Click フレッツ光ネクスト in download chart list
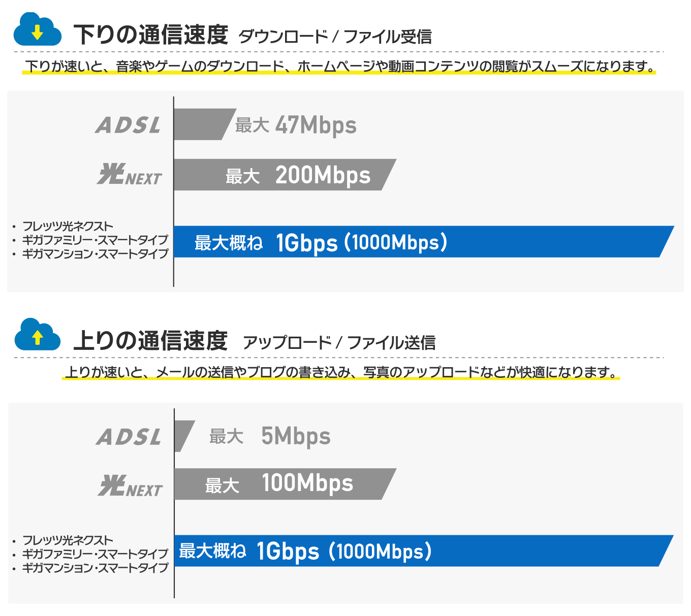This screenshot has height=616, width=691. coord(68,226)
